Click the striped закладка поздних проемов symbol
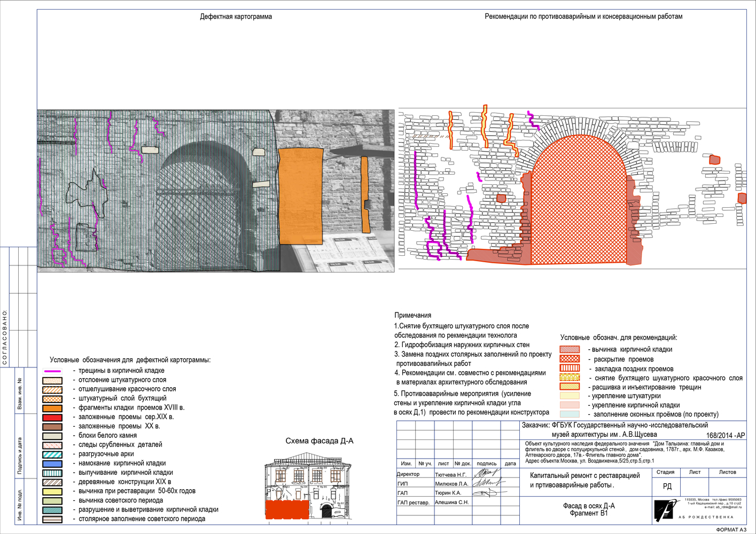Viewport: 756px width, 534px height. (x=569, y=368)
